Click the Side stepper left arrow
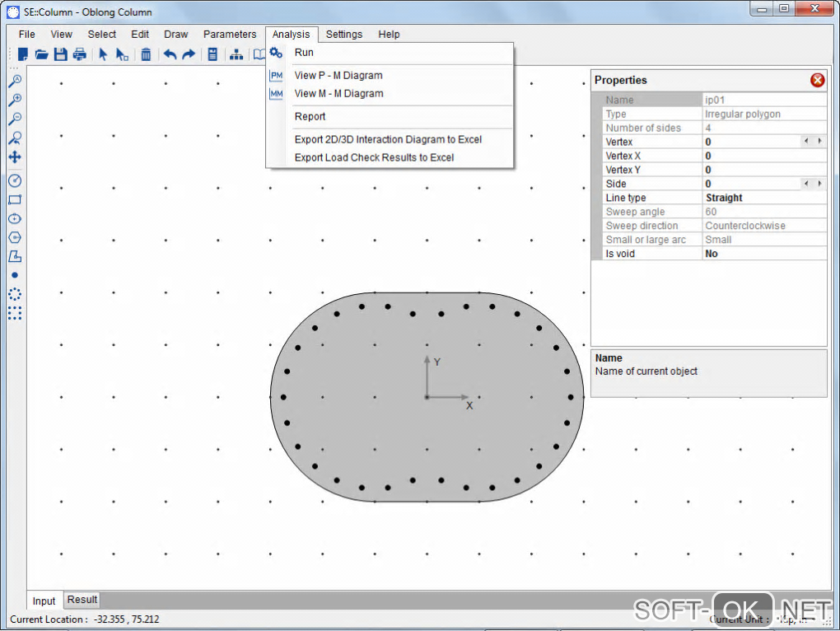Image resolution: width=840 pixels, height=631 pixels. pyautogui.click(x=806, y=184)
